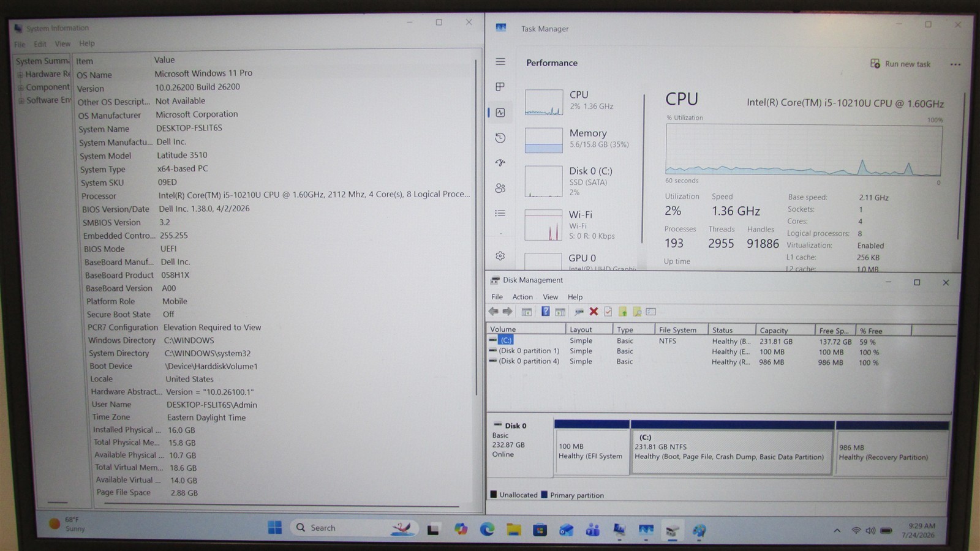Viewport: 980px width, 551px height.
Task: Expand Software Environment tree node
Action: (21, 100)
